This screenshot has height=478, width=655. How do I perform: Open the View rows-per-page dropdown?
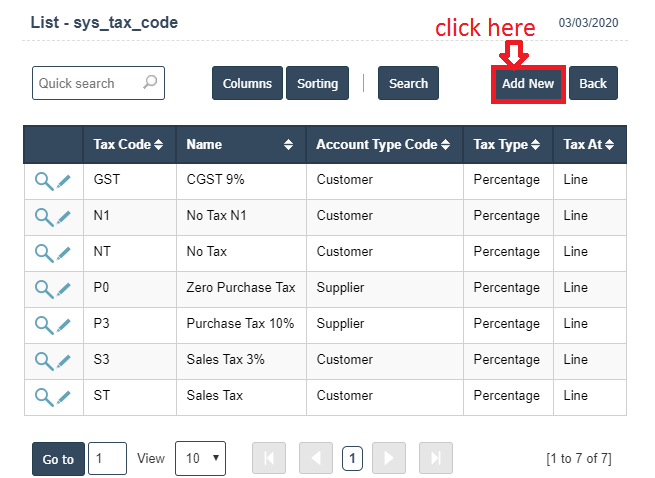[x=200, y=459]
